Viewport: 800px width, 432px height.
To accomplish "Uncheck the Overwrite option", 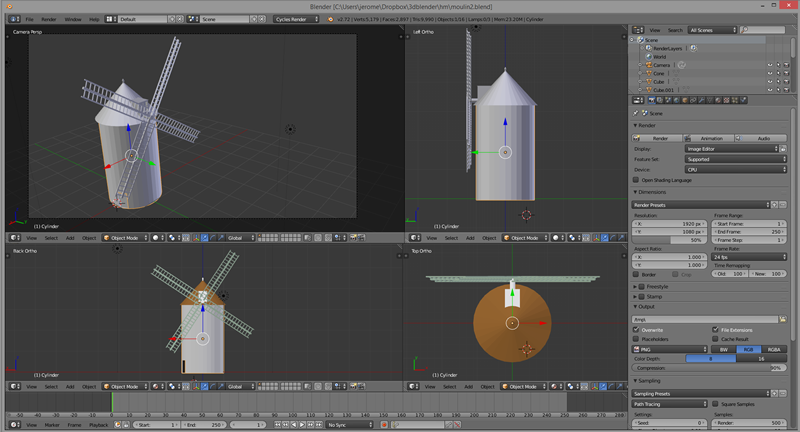I will 637,329.
